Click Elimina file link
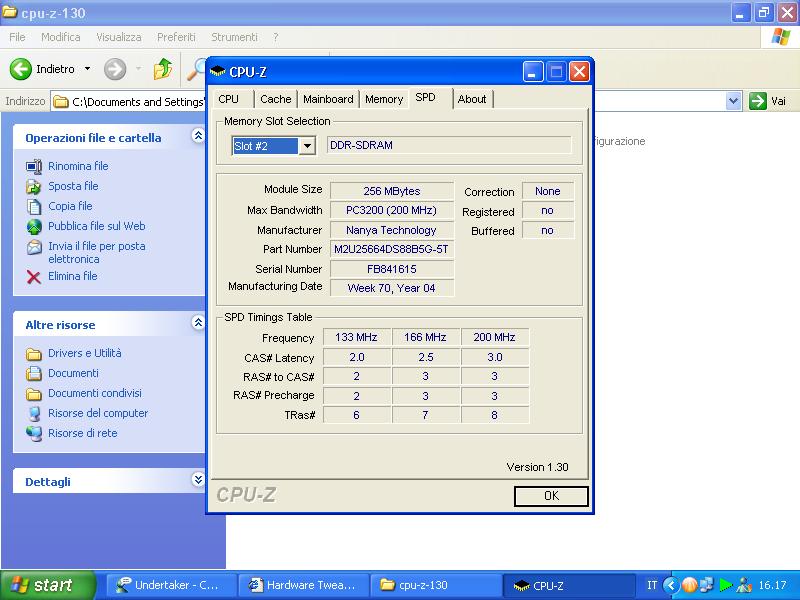This screenshot has width=800, height=600. [x=72, y=276]
